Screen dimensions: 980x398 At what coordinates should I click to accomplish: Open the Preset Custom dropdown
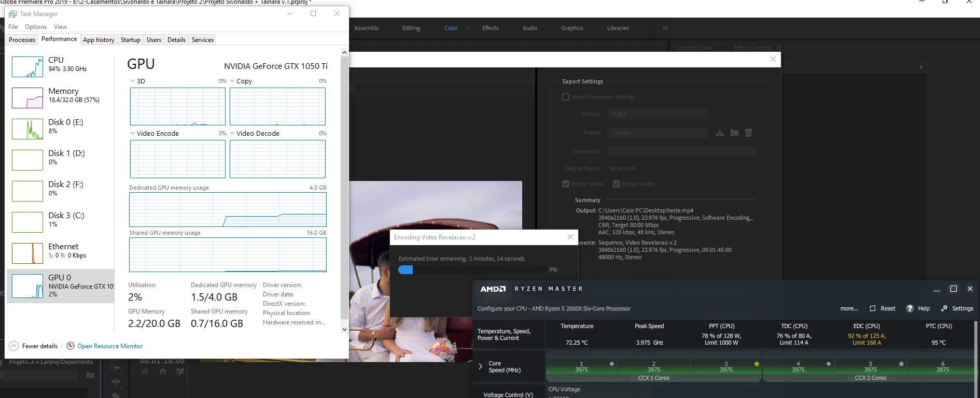point(657,133)
